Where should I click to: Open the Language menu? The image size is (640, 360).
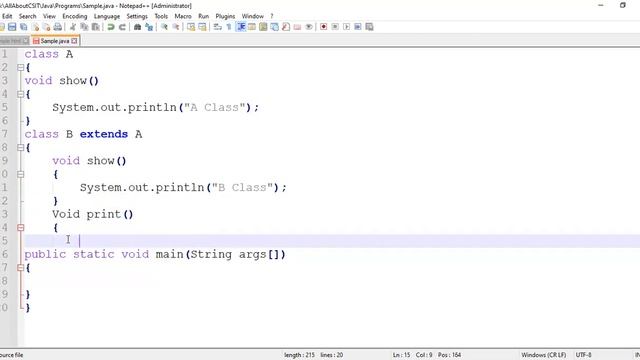pos(107,16)
